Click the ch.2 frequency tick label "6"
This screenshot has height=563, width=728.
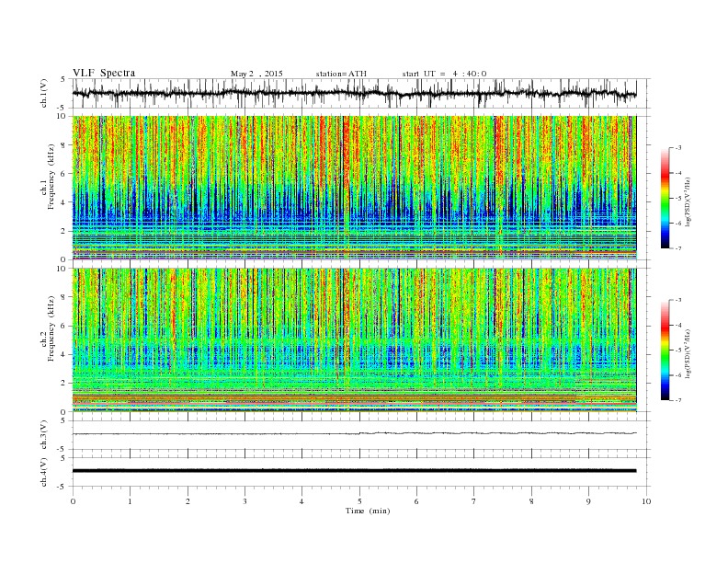click(x=63, y=326)
